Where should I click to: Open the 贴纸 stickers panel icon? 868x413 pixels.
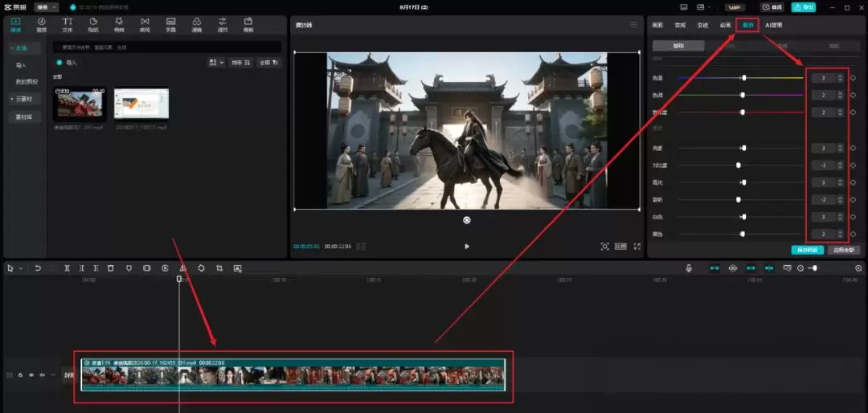point(93,24)
